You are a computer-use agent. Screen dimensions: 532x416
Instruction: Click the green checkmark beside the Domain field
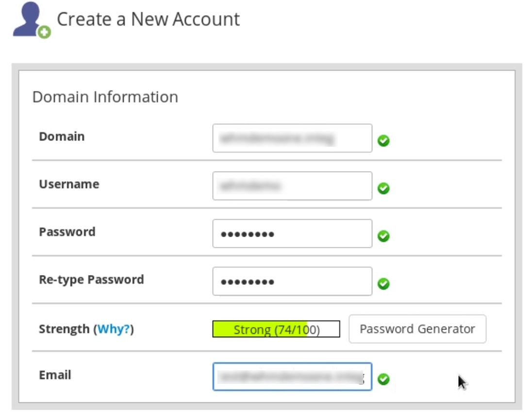tap(383, 141)
